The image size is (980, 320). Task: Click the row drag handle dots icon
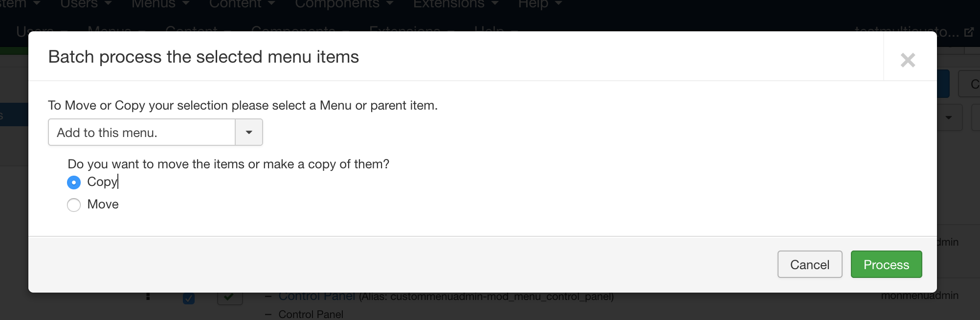(x=148, y=297)
